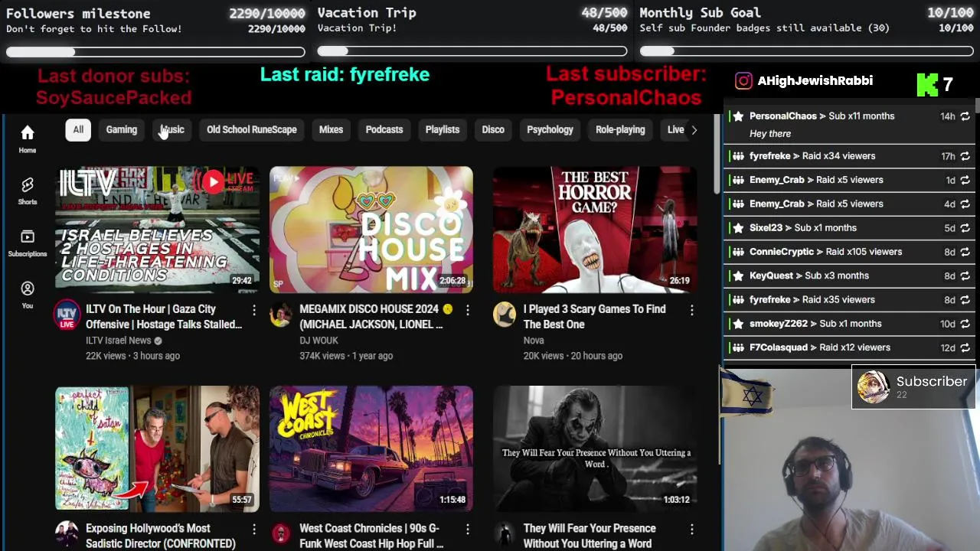Open options menu for West Coast Chronicles video
The height and width of the screenshot is (551, 980).
point(468,530)
